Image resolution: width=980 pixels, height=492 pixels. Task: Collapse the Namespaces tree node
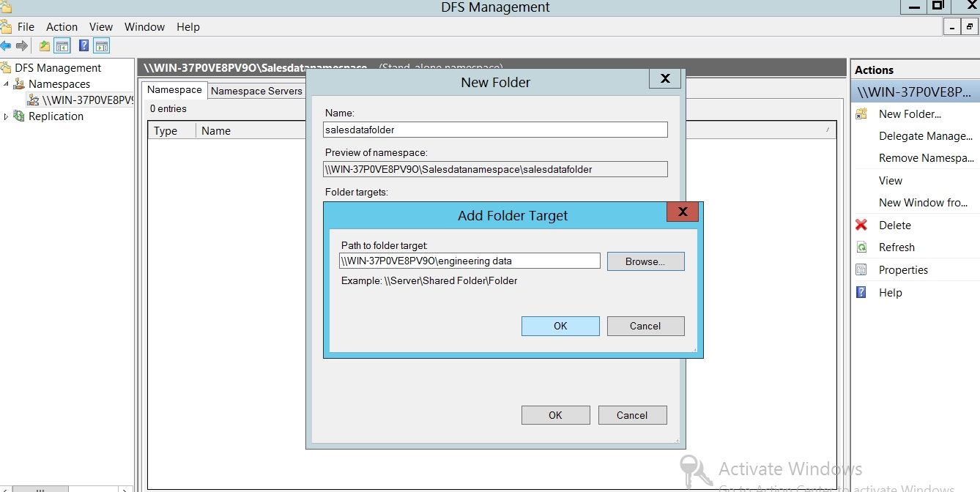click(x=7, y=84)
